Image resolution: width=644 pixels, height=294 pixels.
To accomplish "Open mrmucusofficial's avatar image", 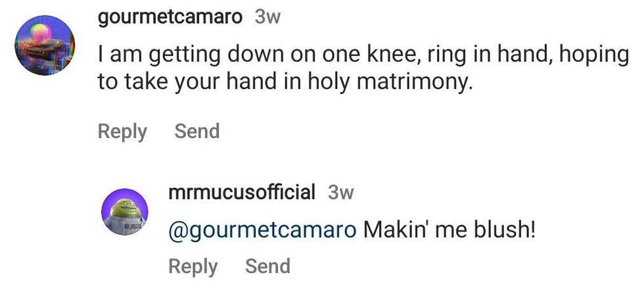I will click(x=125, y=211).
